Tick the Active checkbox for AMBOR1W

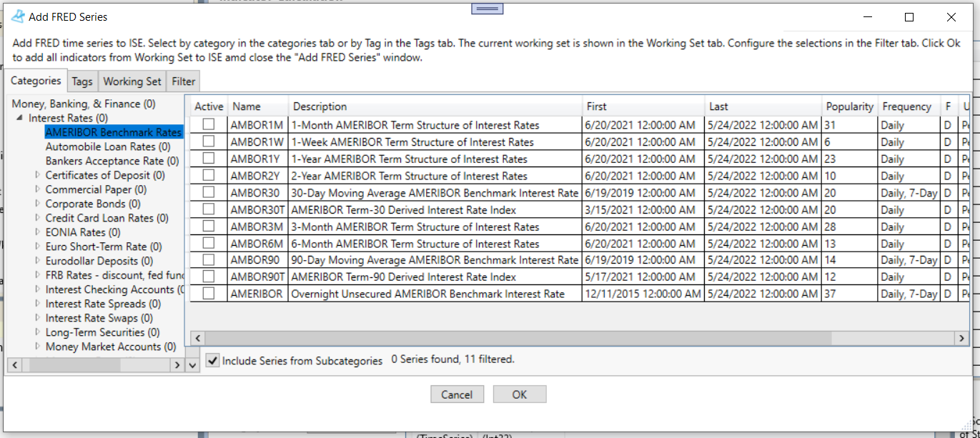pyautogui.click(x=209, y=141)
